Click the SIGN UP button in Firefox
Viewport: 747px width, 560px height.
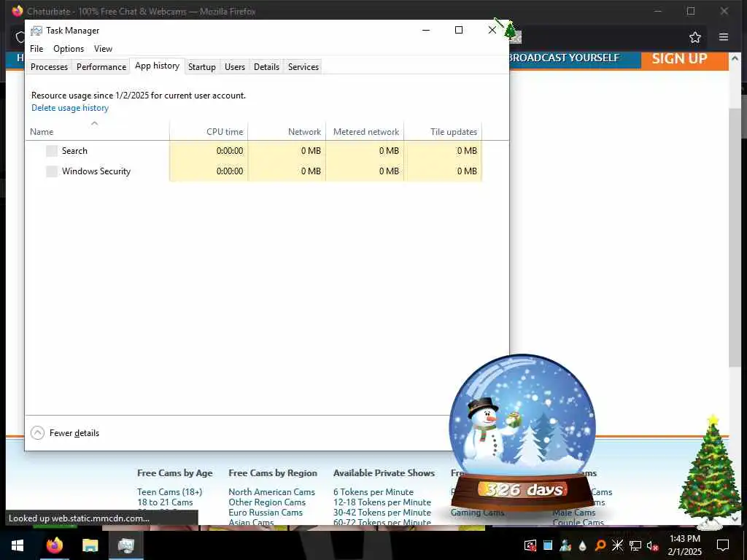[679, 58]
